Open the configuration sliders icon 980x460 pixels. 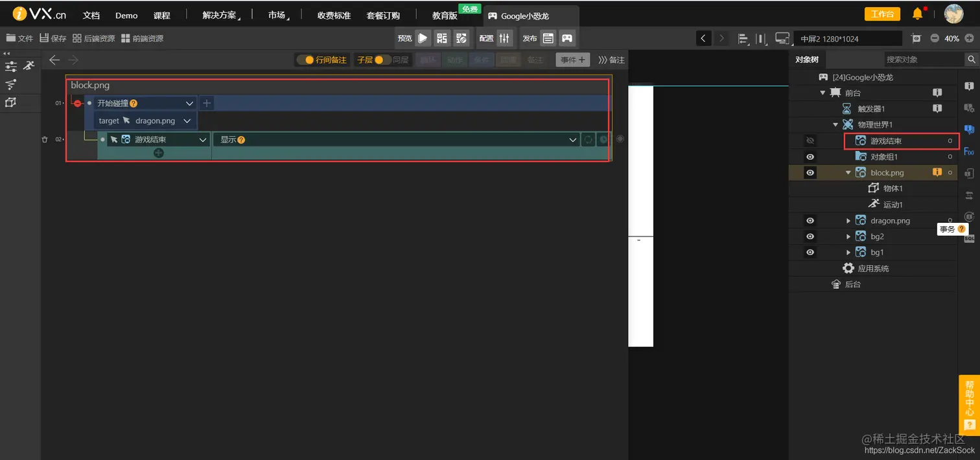[x=505, y=38]
